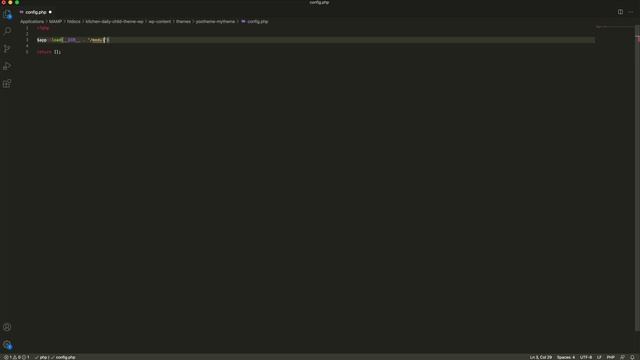Open the Search view in the activity bar
The height and width of the screenshot is (360, 640).
pyautogui.click(x=7, y=31)
